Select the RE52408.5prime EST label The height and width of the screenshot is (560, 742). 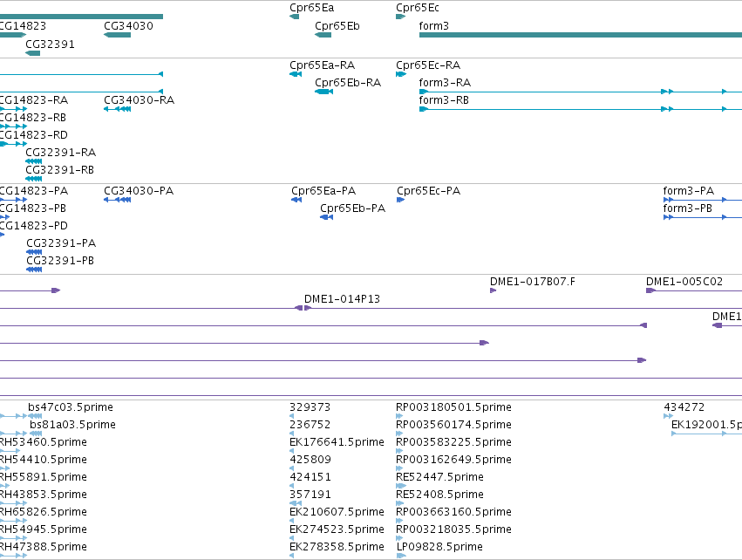pyautogui.click(x=440, y=495)
